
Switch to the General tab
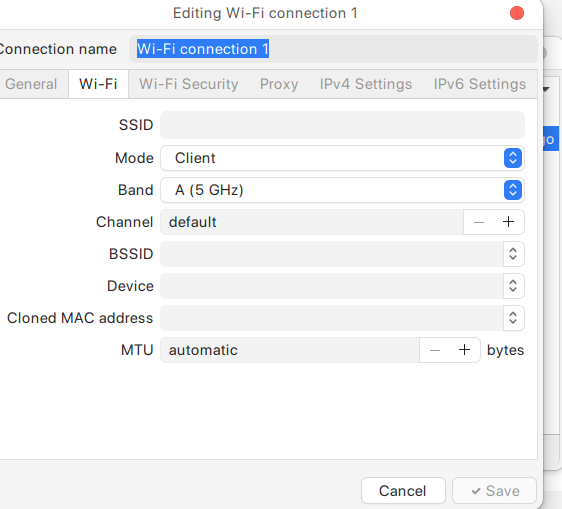pyautogui.click(x=31, y=84)
